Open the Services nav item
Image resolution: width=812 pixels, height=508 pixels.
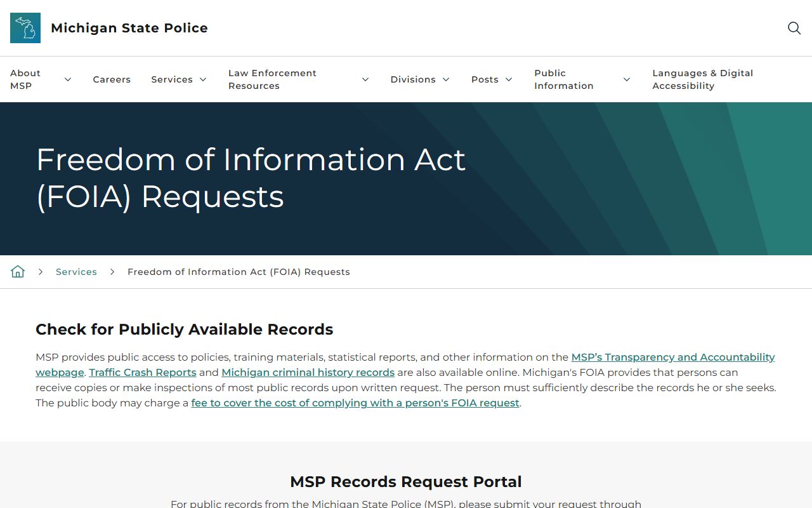click(172, 79)
